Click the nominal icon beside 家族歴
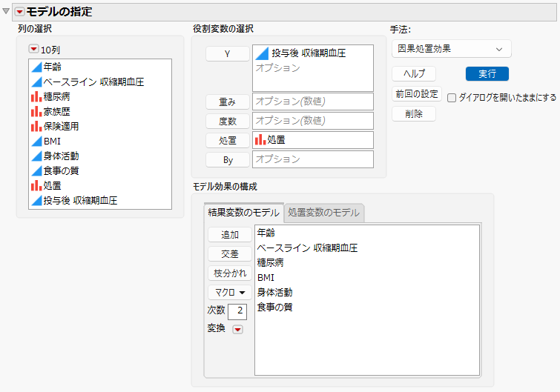Viewport: 560px width, 392px height. [36, 112]
